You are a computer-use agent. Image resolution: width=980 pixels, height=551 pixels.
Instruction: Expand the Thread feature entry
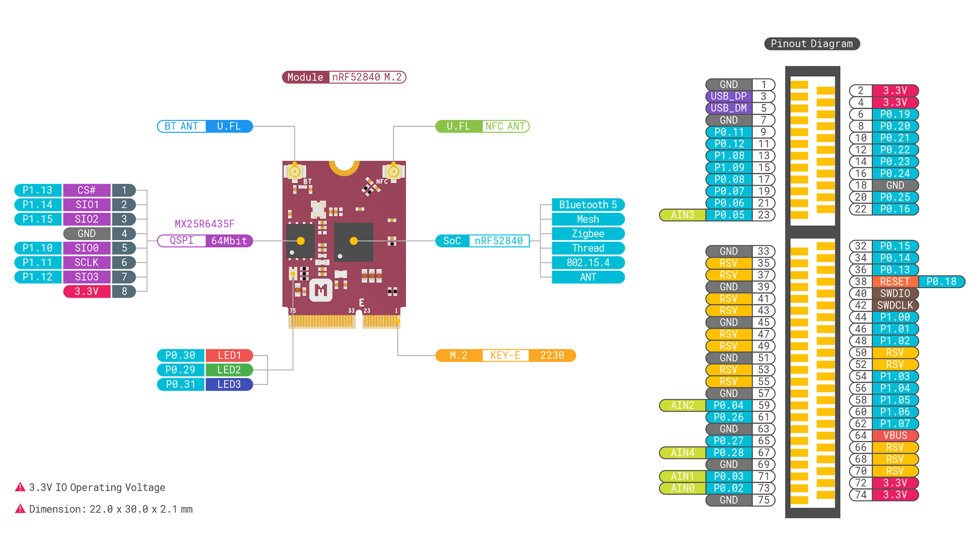click(x=587, y=248)
